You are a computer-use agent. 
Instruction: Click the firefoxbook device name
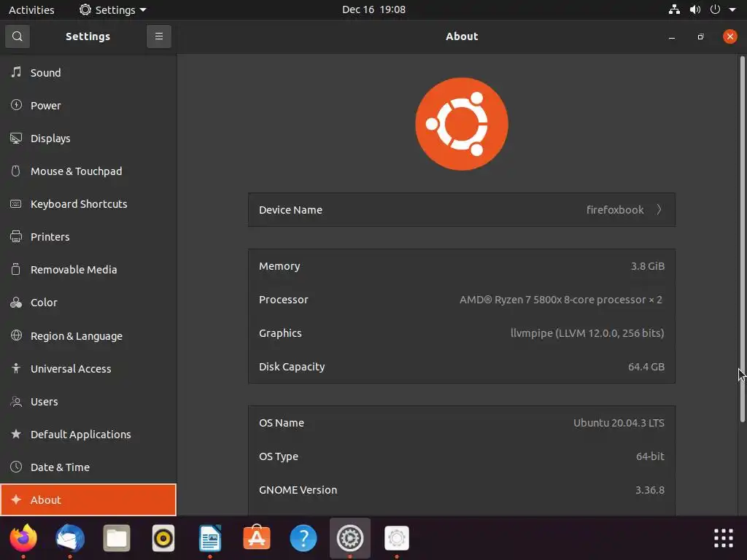(614, 209)
